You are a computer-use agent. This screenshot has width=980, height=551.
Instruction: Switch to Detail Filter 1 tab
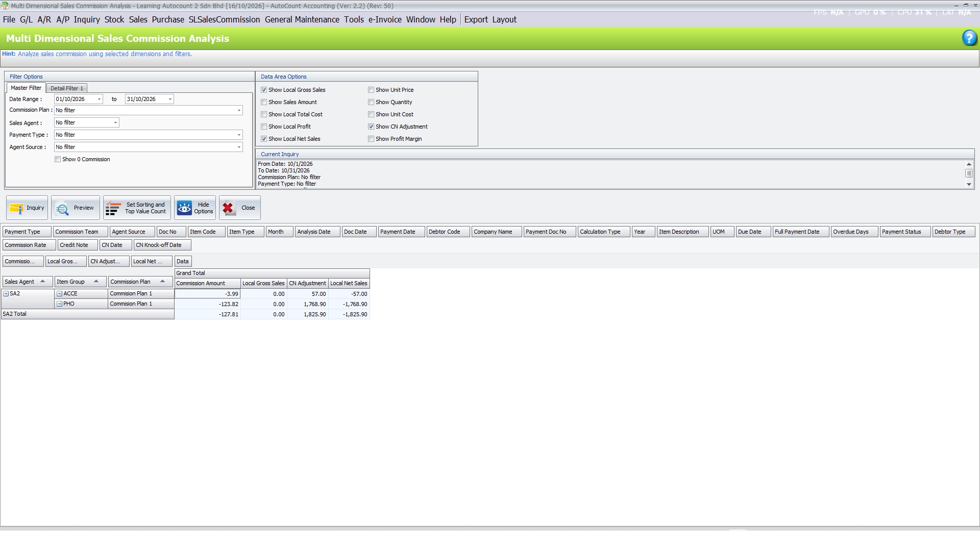(67, 88)
